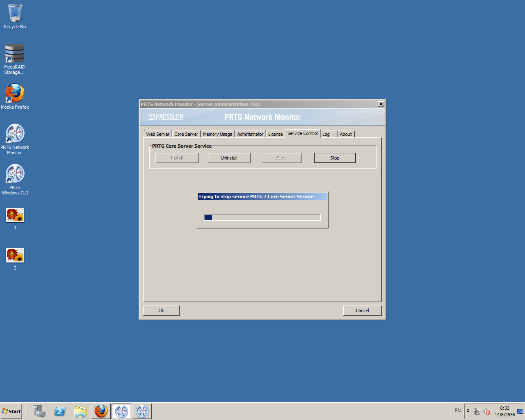Image resolution: width=525 pixels, height=420 pixels.
Task: Confirm the dialog with Ok
Action: pos(161,310)
